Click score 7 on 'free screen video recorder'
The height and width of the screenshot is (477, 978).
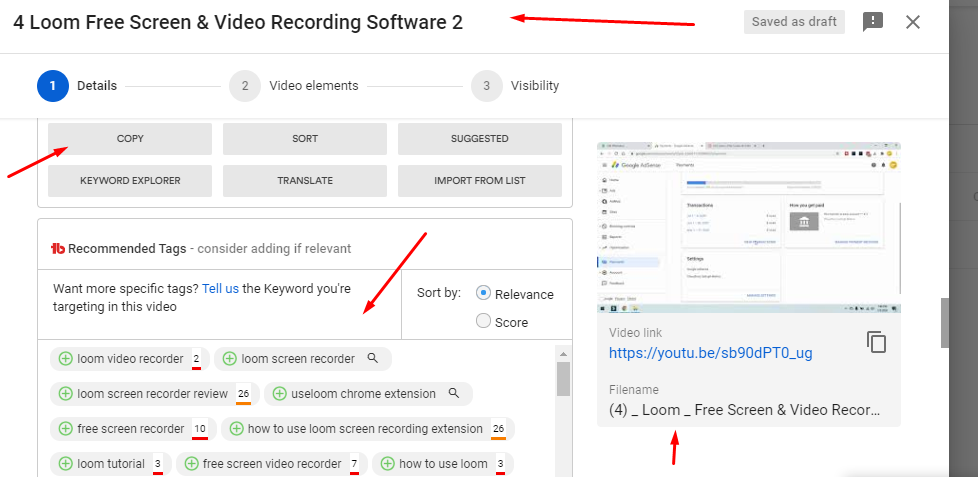pos(354,464)
